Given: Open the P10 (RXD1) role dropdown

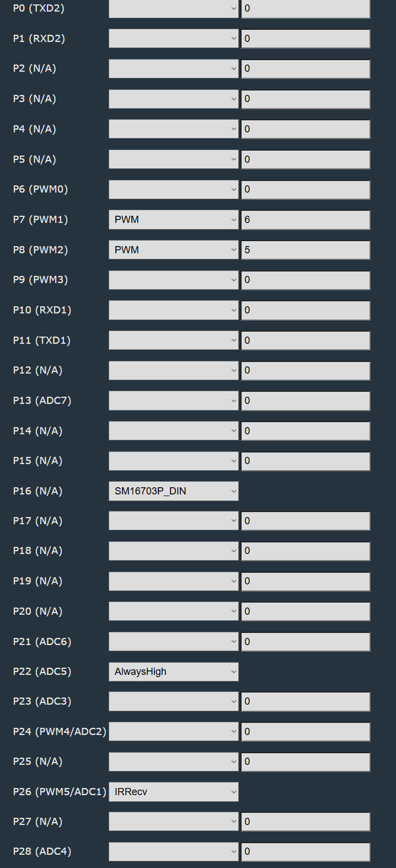Looking at the screenshot, I should tap(173, 310).
